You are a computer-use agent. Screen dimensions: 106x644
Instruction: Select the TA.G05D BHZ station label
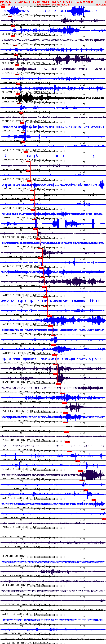coord(24,440)
